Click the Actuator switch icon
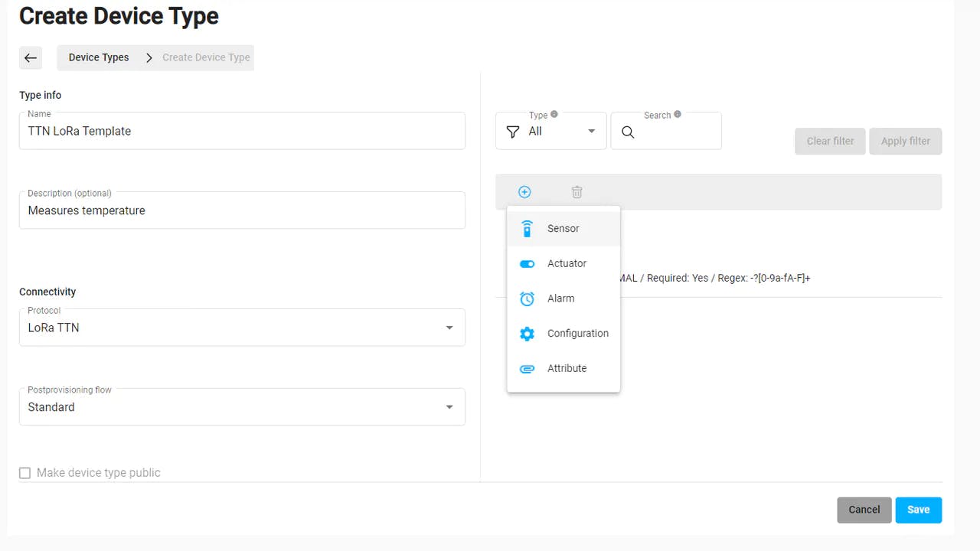The image size is (980, 551). [x=527, y=263]
